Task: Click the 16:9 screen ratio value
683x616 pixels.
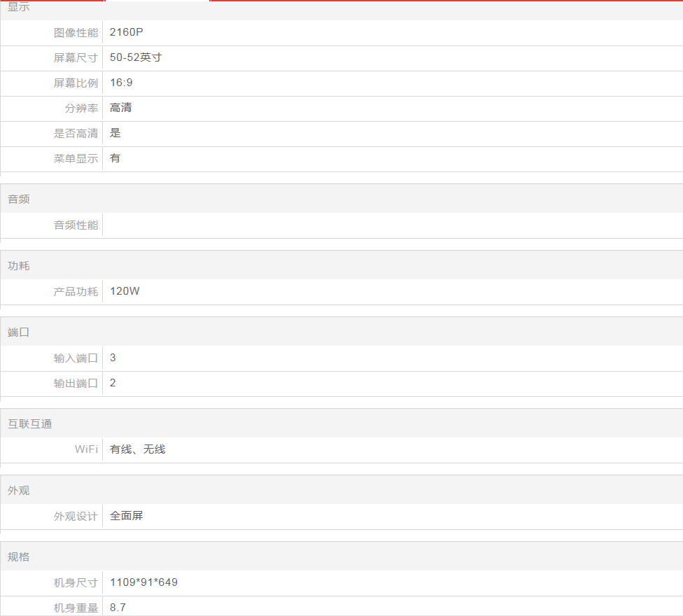Action: (x=121, y=83)
